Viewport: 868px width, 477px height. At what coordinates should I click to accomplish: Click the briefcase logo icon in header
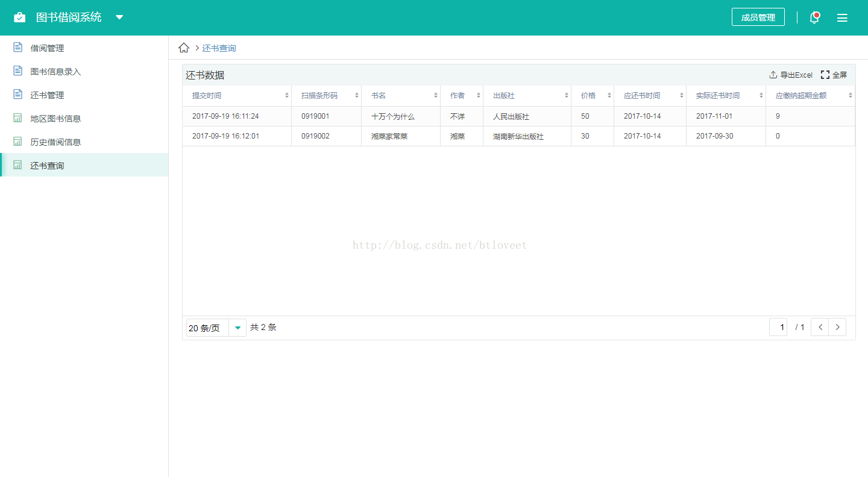pos(20,17)
